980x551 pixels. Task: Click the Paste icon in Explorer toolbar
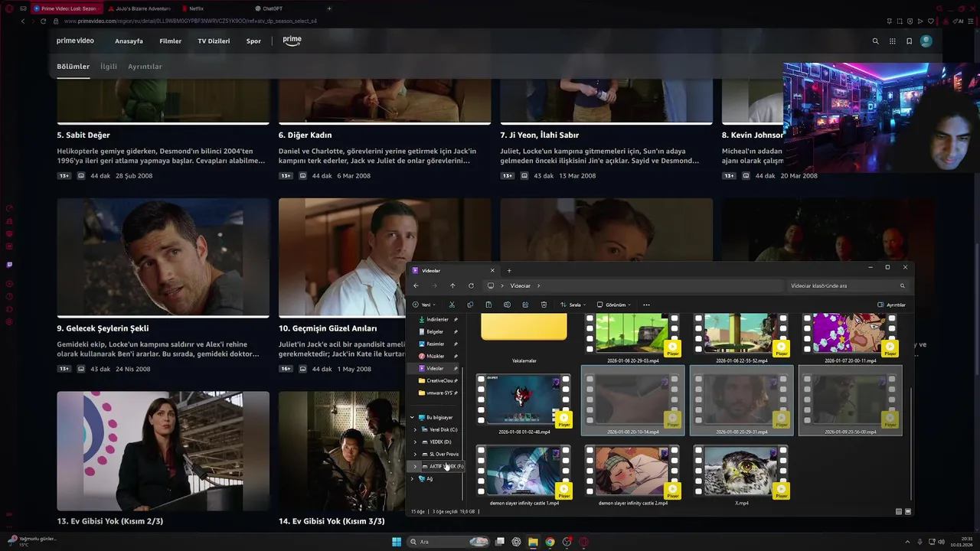tap(488, 305)
